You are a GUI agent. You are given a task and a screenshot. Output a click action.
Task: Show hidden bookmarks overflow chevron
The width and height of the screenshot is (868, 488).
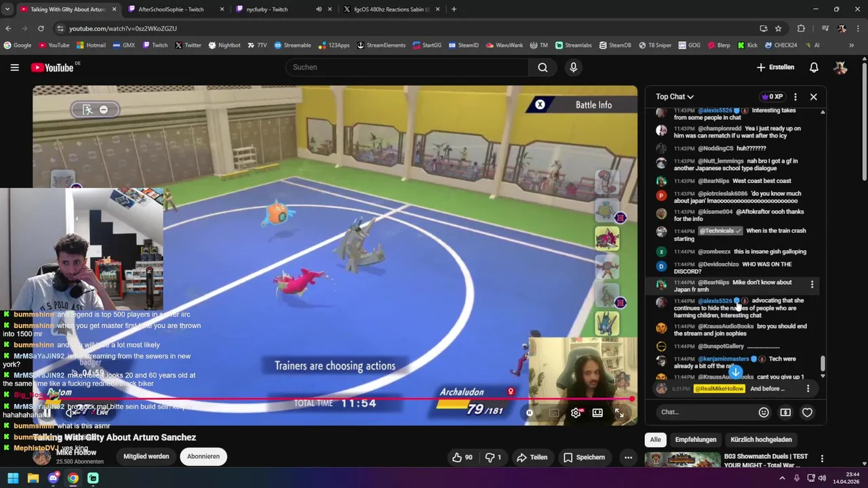pos(852,45)
